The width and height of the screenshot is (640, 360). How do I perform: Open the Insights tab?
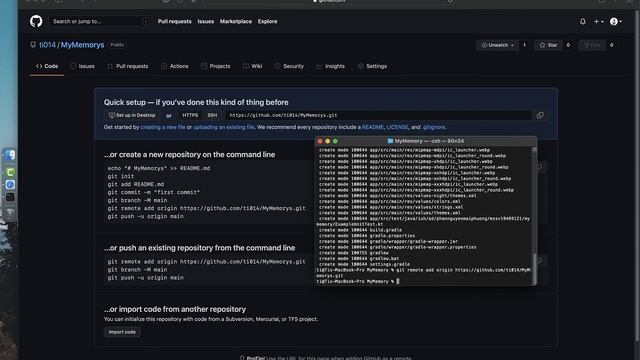[x=331, y=66]
